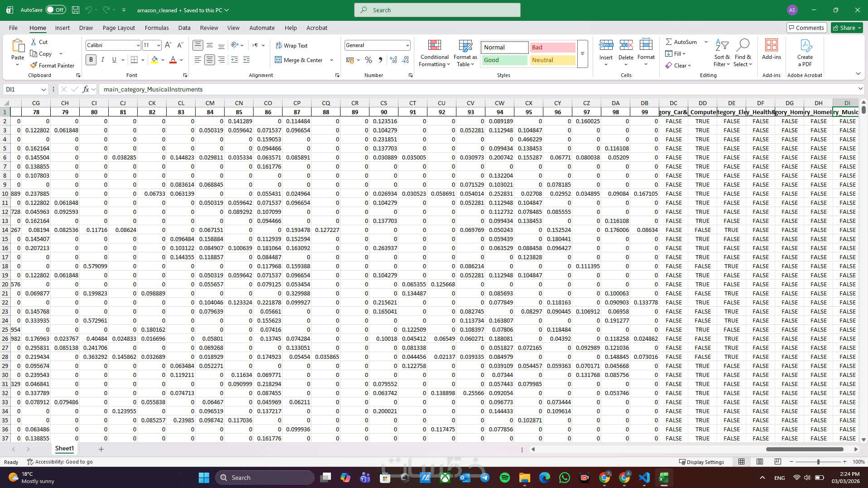868x488 pixels.
Task: Open Conditional Formatting icon
Action: point(435,45)
